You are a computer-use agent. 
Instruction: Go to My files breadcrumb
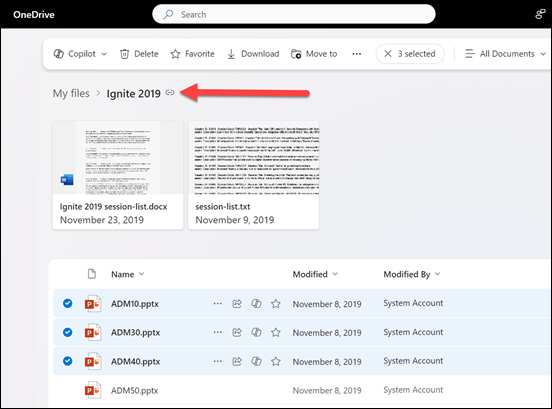71,93
